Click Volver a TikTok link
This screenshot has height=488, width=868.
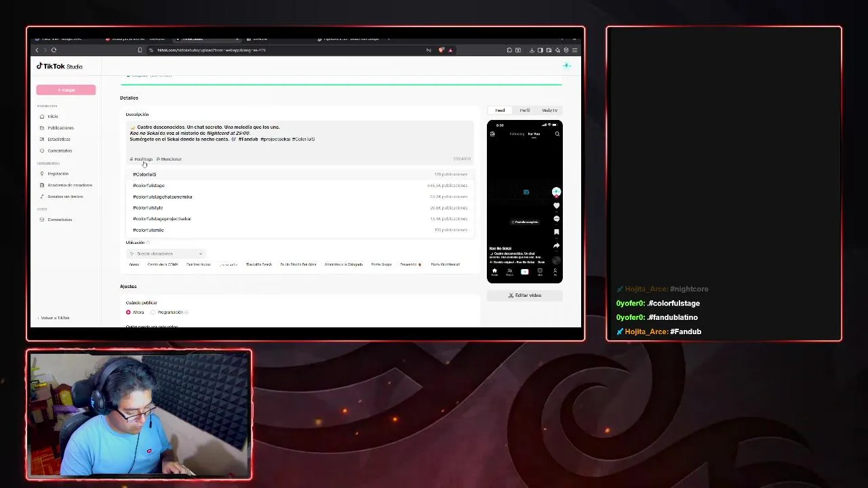coord(54,318)
